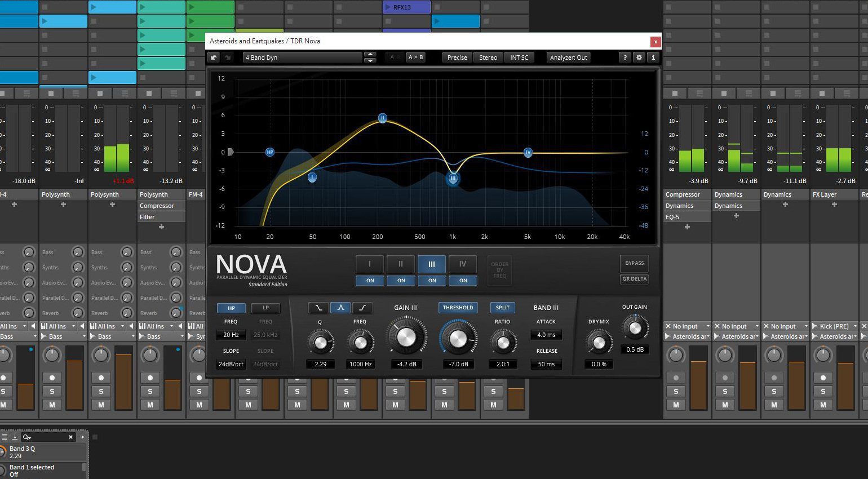Viewport: 868px width, 479px height.
Task: Add a device below FX Layer
Action: click(834, 205)
